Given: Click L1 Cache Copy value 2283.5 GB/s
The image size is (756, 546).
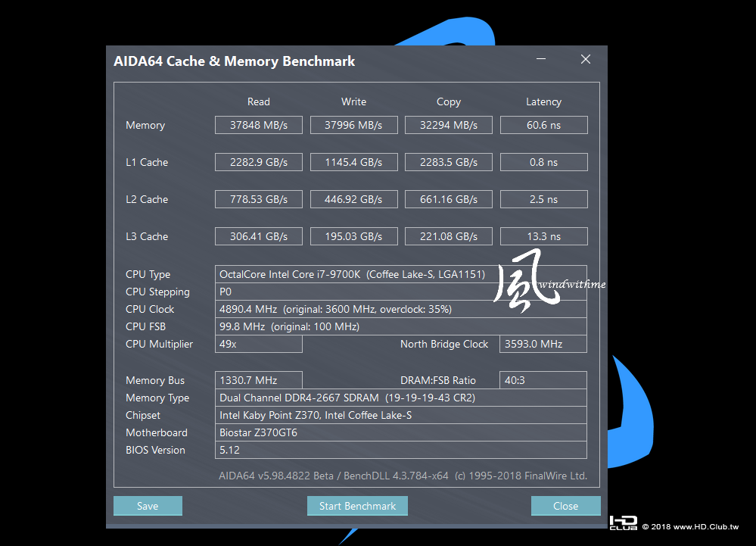Looking at the screenshot, I should coord(449,162).
